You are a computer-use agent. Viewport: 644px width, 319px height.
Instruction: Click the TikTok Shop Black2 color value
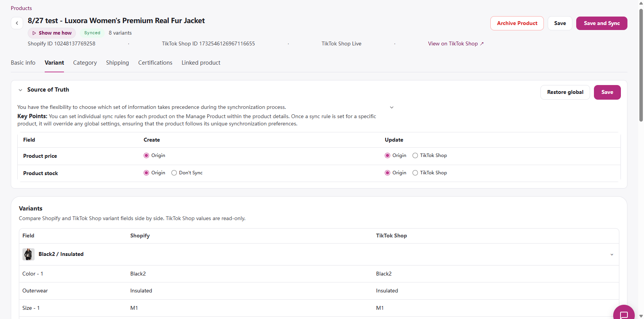tap(384, 274)
